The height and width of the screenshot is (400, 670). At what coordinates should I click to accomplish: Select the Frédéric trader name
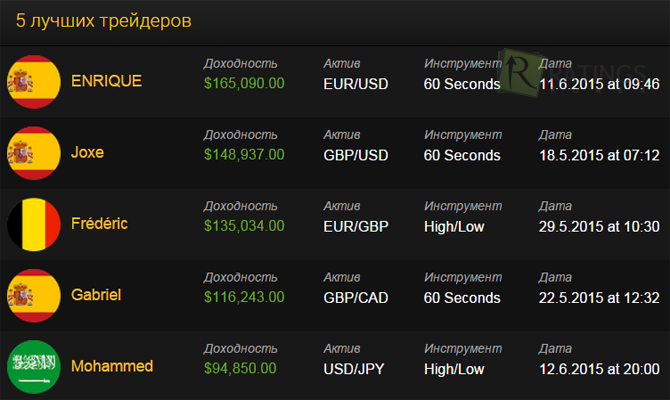click(x=99, y=224)
